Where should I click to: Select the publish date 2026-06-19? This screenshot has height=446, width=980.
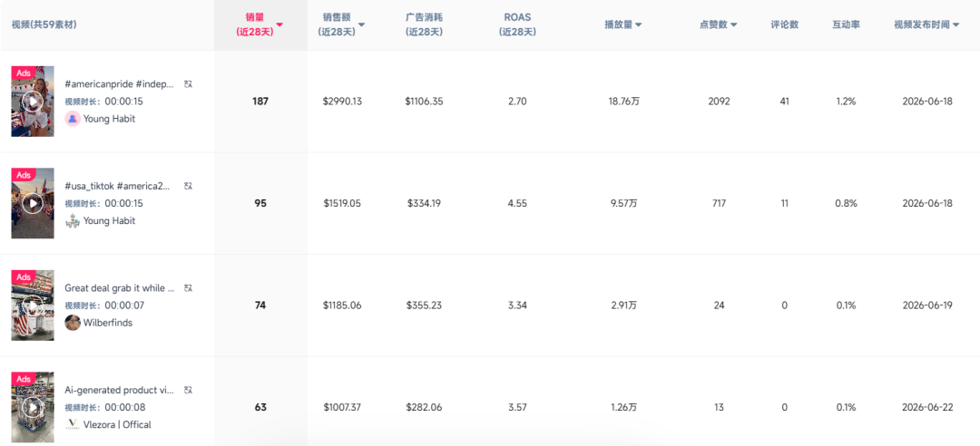927,305
